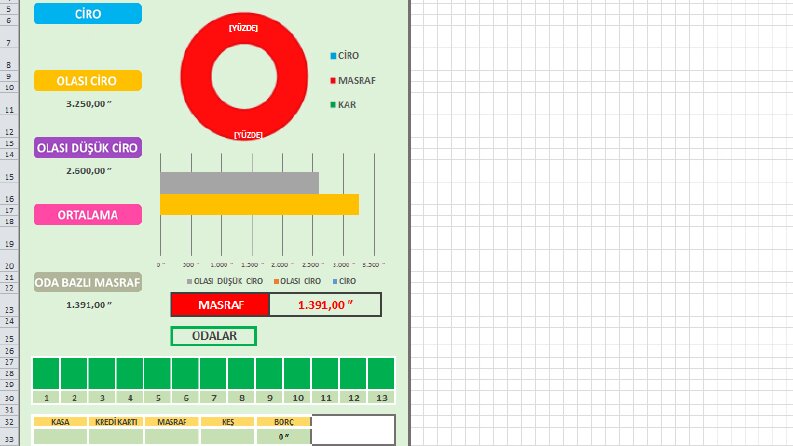Screen dimensions: 793x446
Task: Select the red MASRAF label cell
Action: click(x=221, y=304)
